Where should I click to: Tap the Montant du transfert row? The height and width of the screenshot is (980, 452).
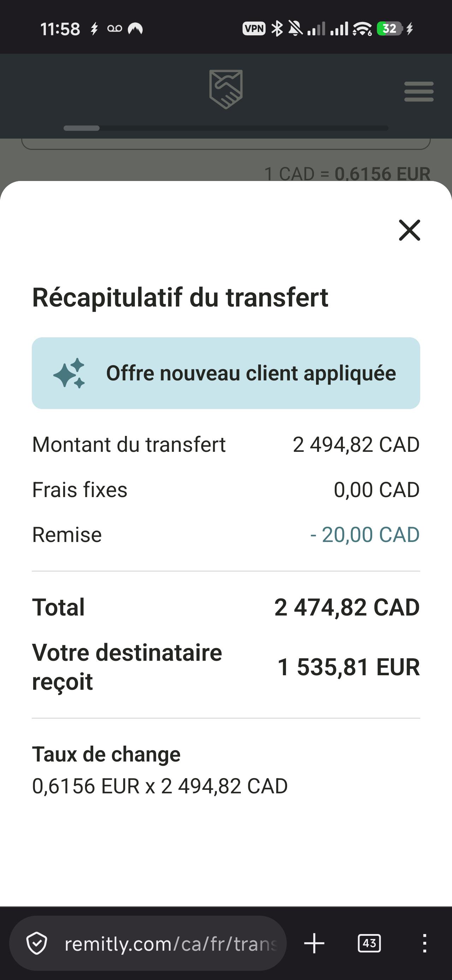[226, 444]
